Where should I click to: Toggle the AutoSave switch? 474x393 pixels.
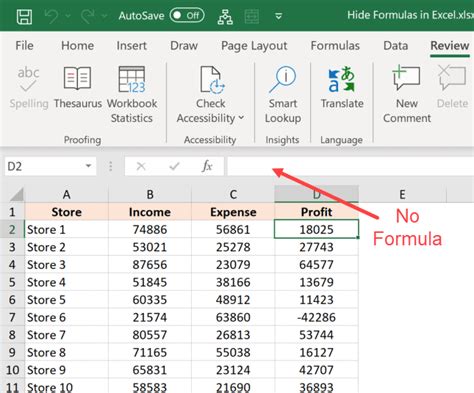187,16
